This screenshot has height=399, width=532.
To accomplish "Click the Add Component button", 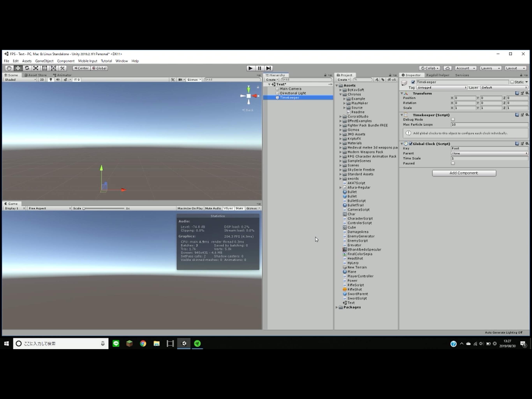I will point(464,173).
